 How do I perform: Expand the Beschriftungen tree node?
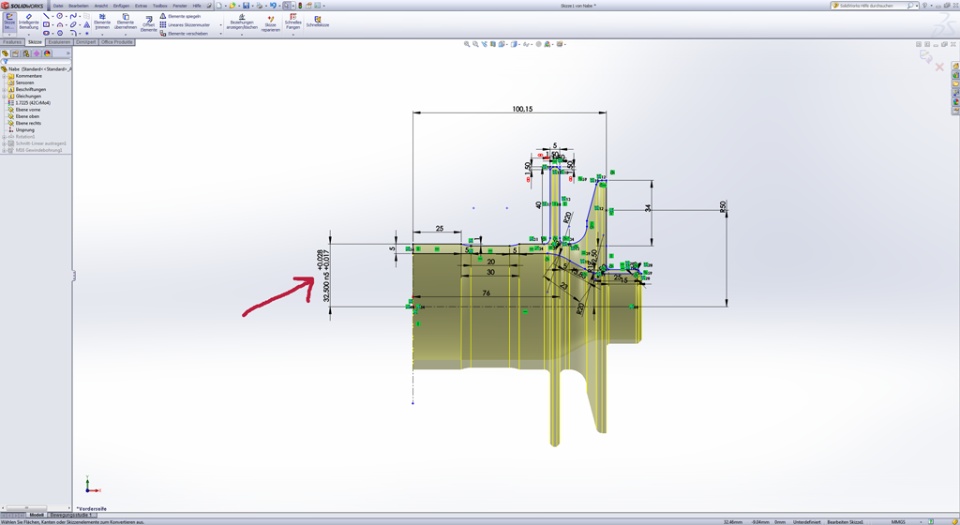point(4,89)
